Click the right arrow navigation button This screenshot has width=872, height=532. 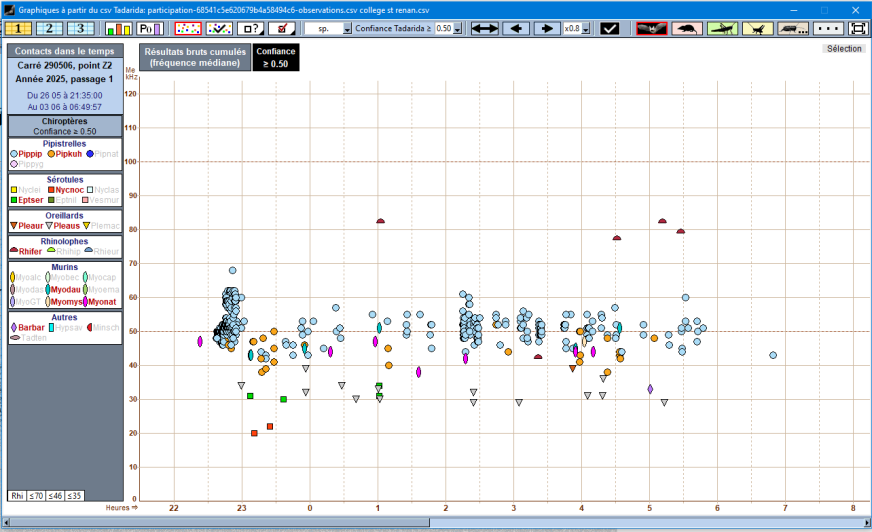547,28
